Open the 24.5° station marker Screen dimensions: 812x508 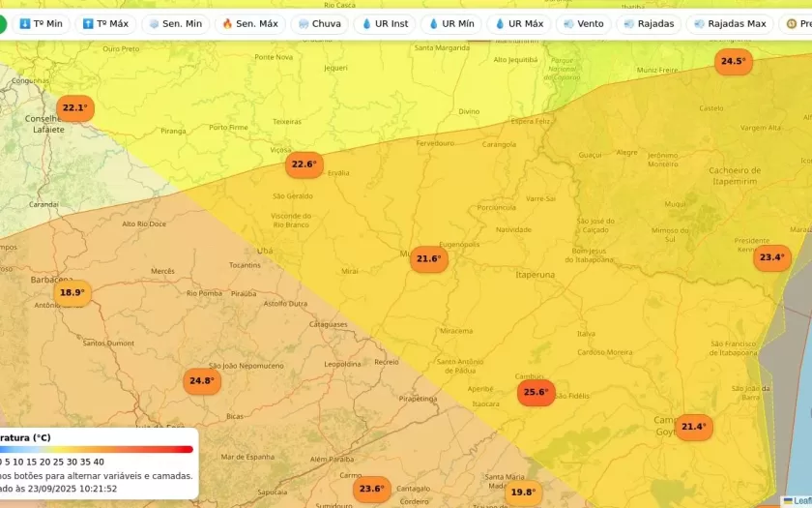coord(733,62)
